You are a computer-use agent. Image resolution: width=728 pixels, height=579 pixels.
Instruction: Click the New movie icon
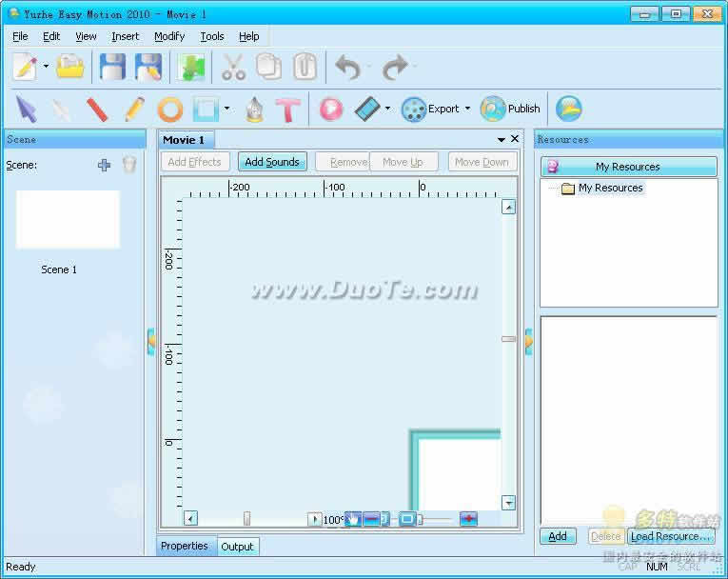(x=25, y=67)
